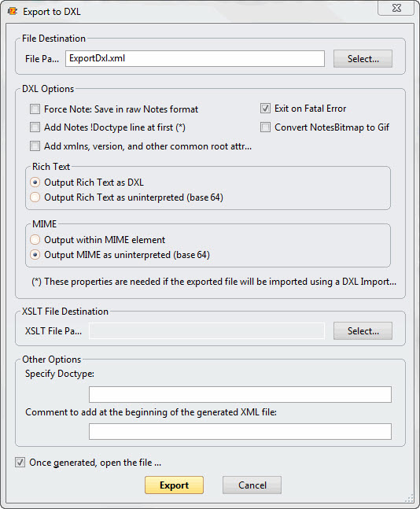This screenshot has height=509, width=420.
Task: Click the File Path field with ExportDxl.xml
Action: point(195,58)
